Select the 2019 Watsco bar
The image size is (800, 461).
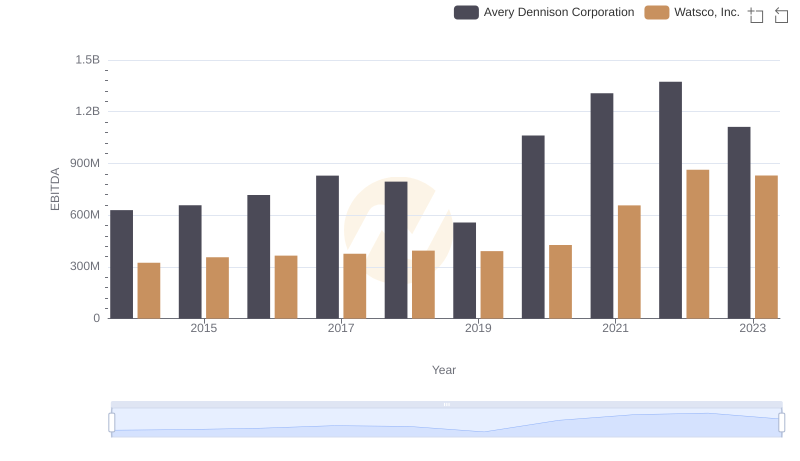click(x=492, y=285)
